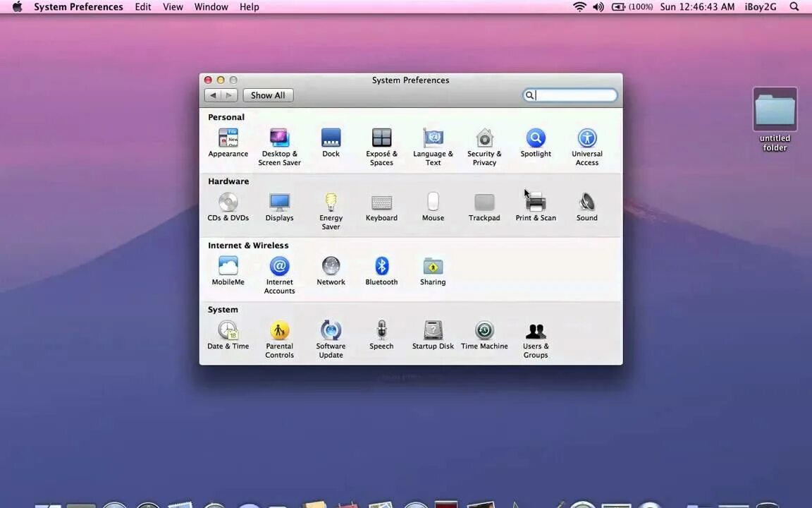The image size is (812, 508).
Task: Open the Apple menu
Action: coord(17,7)
